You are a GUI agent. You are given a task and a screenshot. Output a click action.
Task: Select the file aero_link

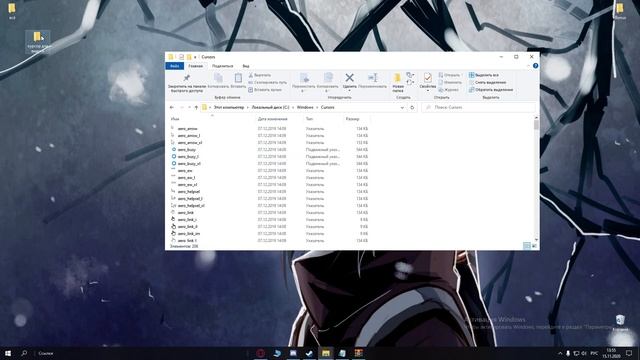(186, 213)
